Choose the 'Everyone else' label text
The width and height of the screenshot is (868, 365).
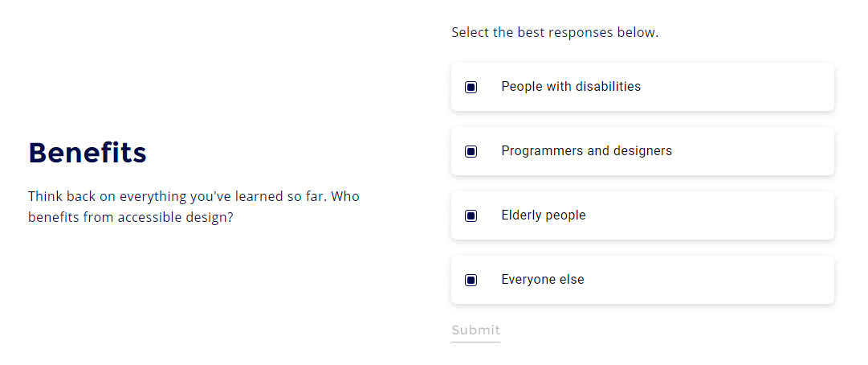(x=542, y=280)
